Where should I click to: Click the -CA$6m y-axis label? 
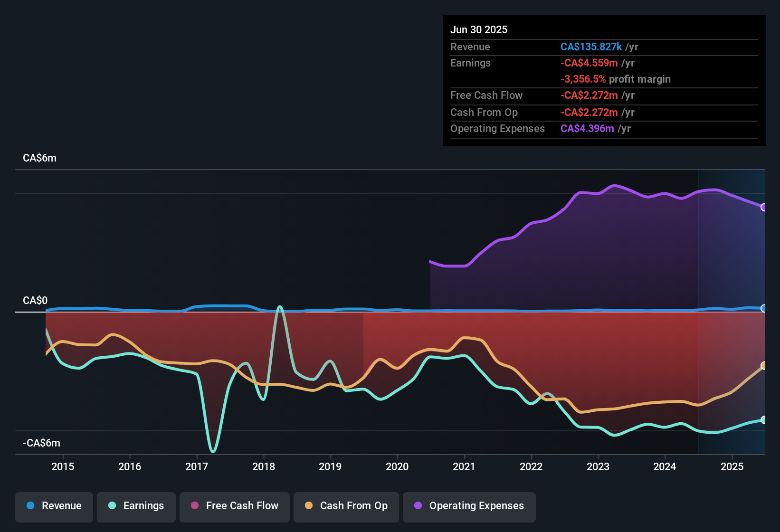pos(41,443)
